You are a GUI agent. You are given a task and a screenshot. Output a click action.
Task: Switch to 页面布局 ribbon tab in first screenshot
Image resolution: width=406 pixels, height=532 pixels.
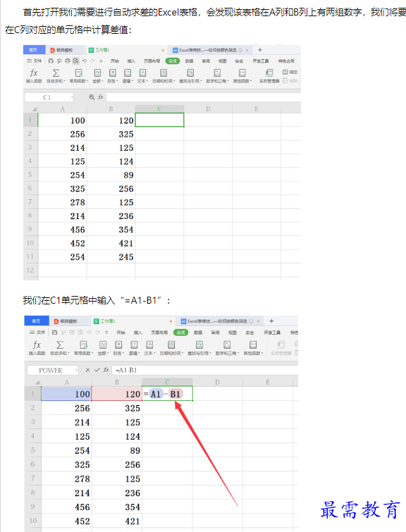pyautogui.click(x=152, y=61)
